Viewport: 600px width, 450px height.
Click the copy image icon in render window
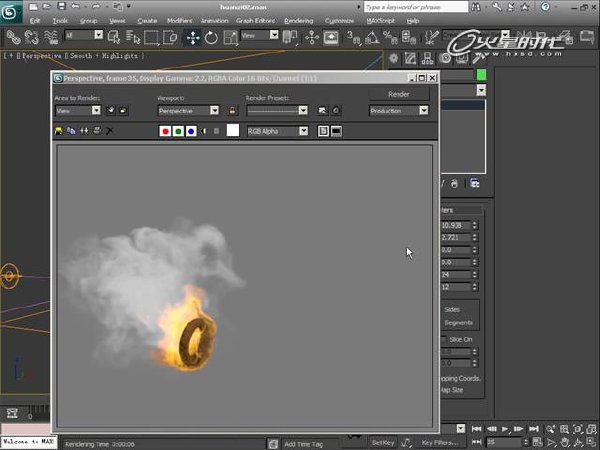click(71, 131)
